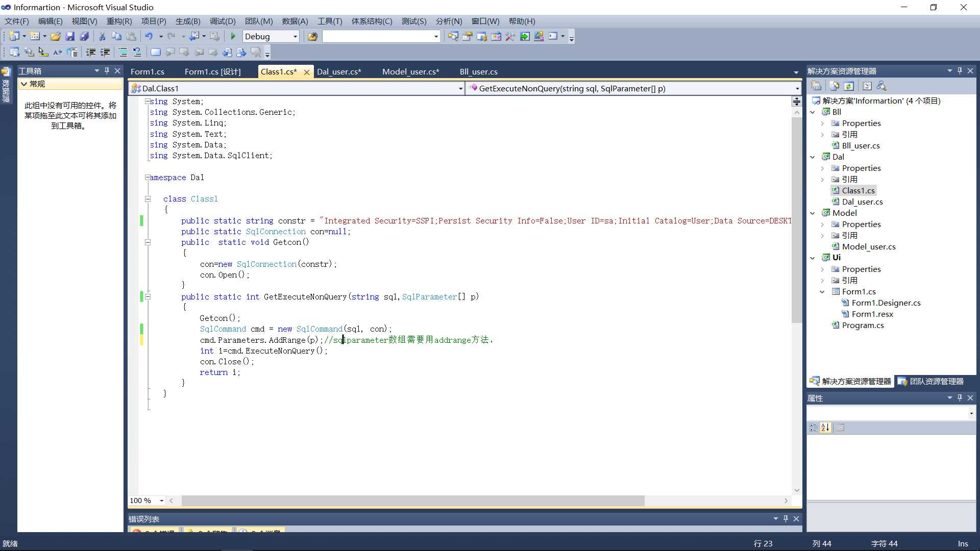
Task: Open the Undo icon in toolbar
Action: pos(143,36)
